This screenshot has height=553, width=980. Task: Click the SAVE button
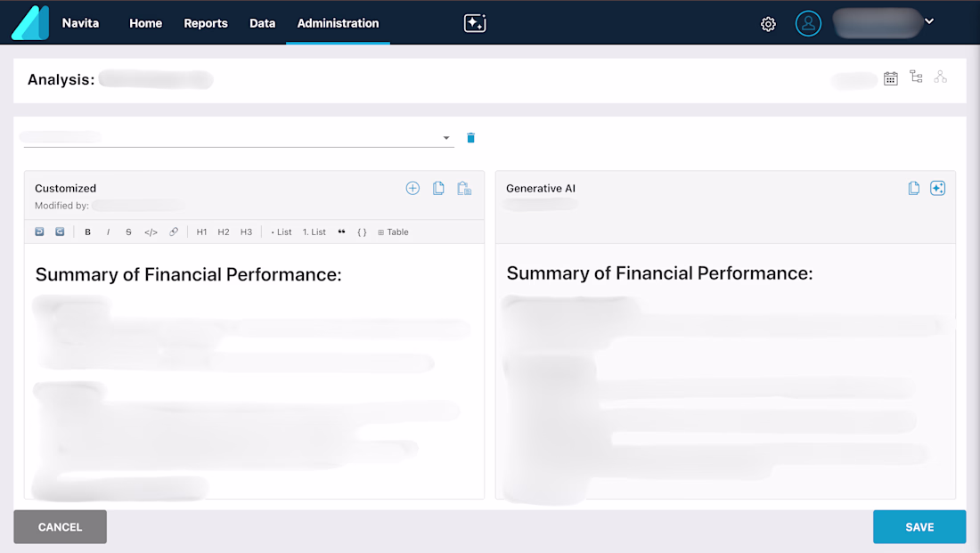point(919,527)
